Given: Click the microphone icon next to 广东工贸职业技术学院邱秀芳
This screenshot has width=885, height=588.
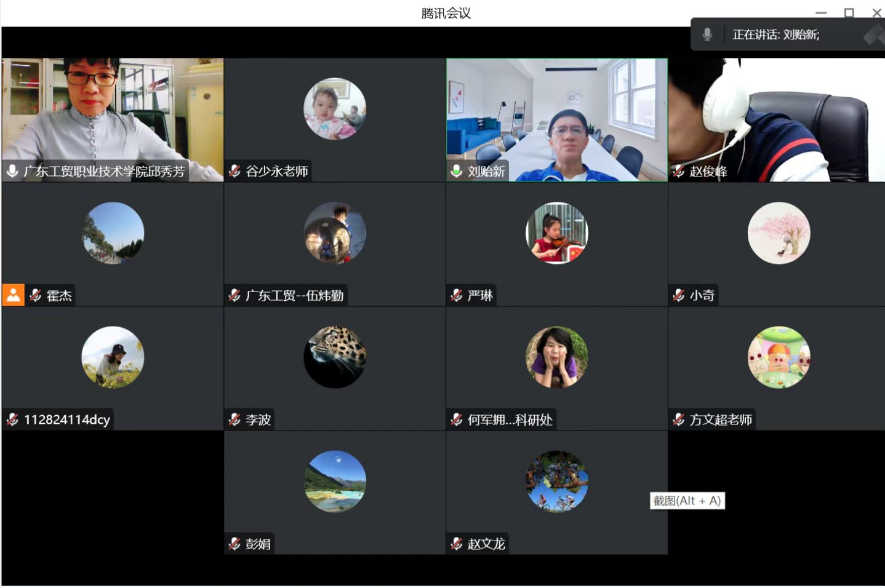Looking at the screenshot, I should tap(12, 171).
